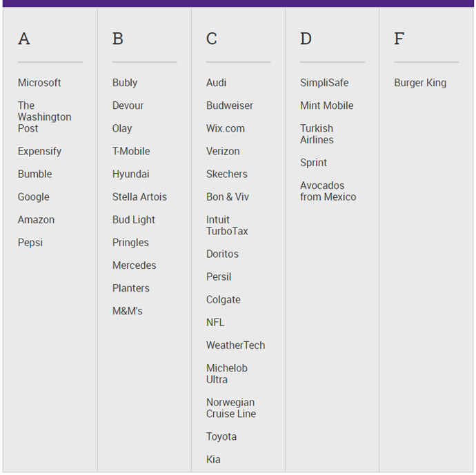Open the Intuit TurboTax entry
Image resolution: width=476 pixels, height=475 pixels.
227,225
